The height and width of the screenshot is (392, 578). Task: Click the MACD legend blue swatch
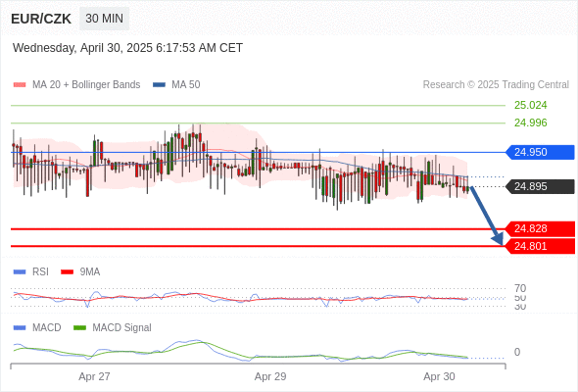[20, 327]
